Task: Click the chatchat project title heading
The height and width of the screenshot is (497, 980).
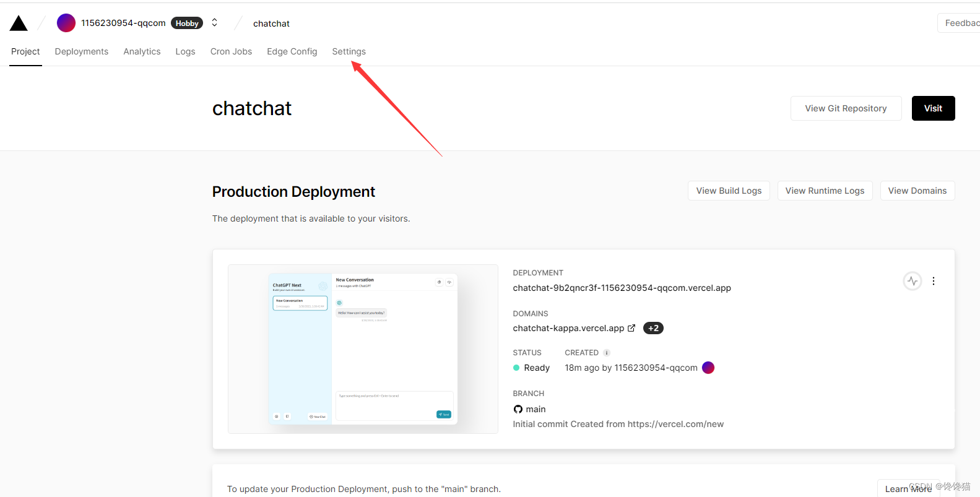Action: (252, 108)
